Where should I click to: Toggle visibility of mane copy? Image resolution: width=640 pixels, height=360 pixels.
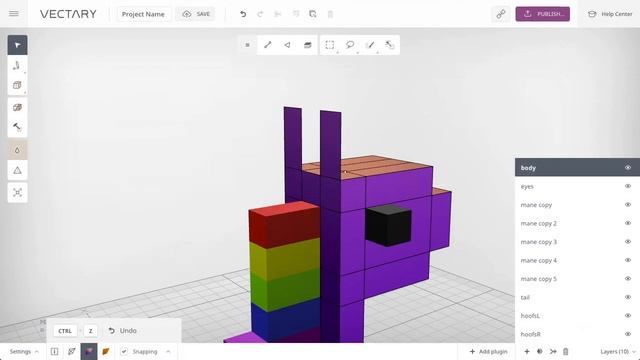coord(628,204)
